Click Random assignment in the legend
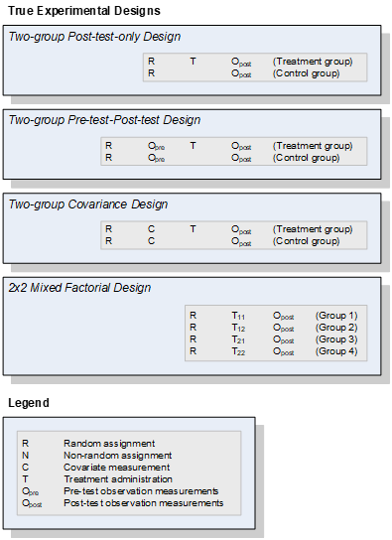This screenshot has width=392, height=540. [x=109, y=444]
